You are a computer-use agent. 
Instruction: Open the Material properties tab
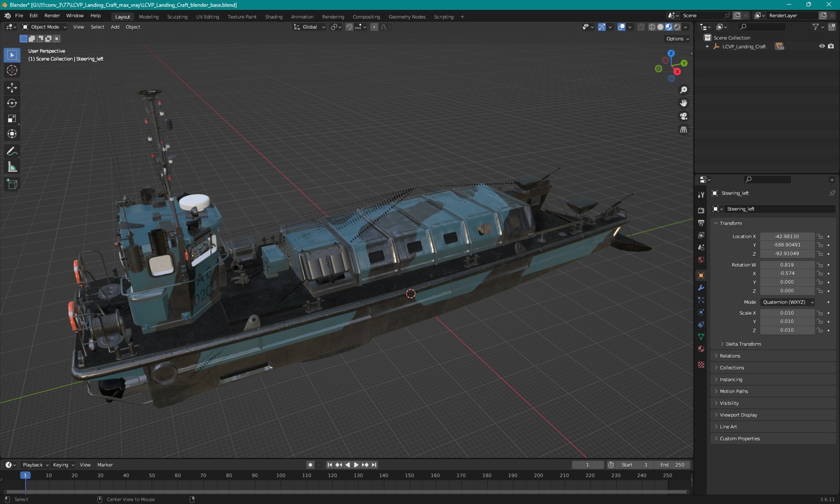(701, 349)
